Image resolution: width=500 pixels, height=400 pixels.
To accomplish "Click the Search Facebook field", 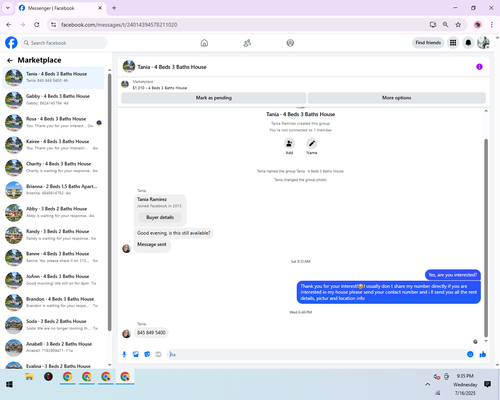I will click(x=64, y=43).
